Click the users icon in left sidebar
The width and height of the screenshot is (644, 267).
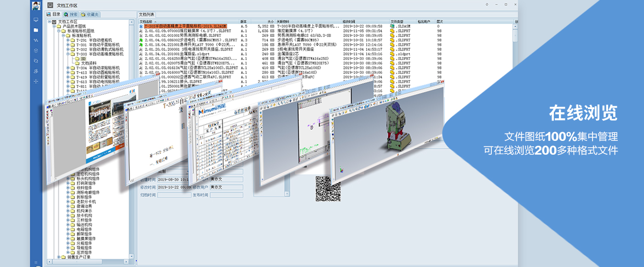pos(36,71)
